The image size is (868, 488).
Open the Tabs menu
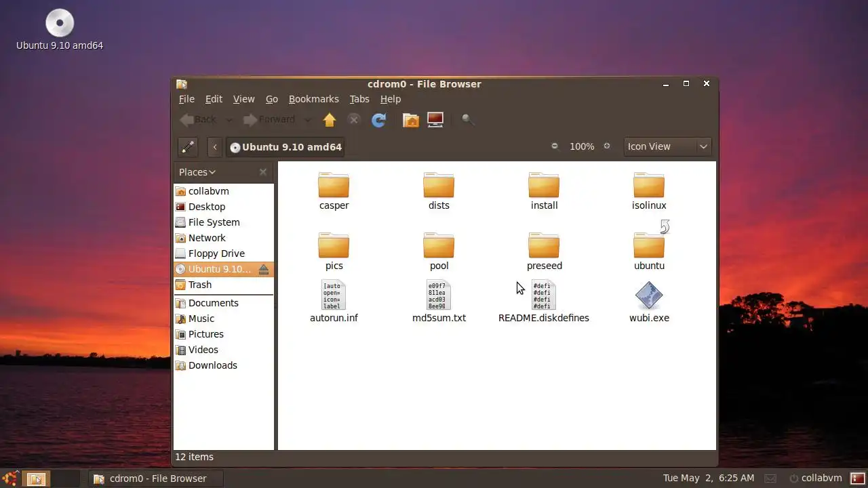[x=359, y=99]
